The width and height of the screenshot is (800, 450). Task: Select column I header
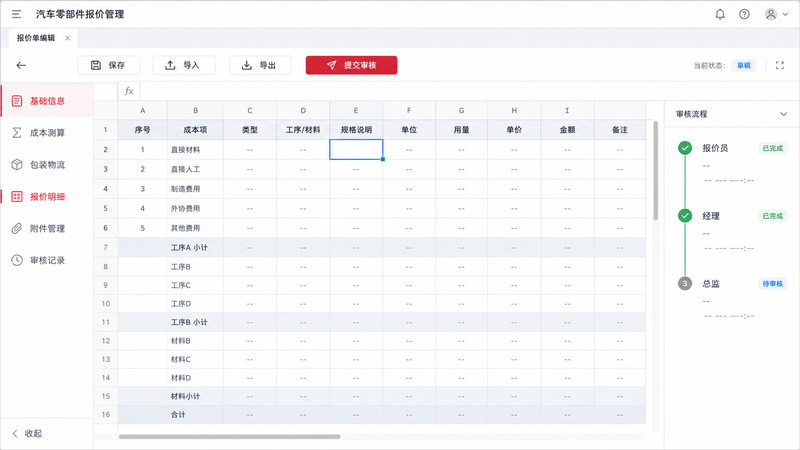point(567,111)
